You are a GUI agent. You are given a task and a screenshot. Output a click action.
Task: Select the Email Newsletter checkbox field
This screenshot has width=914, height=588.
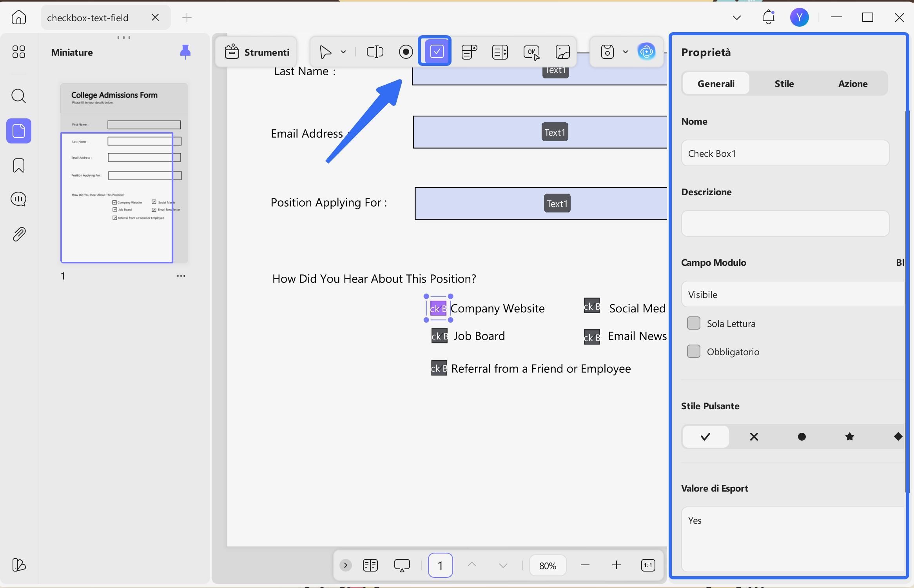coord(592,337)
